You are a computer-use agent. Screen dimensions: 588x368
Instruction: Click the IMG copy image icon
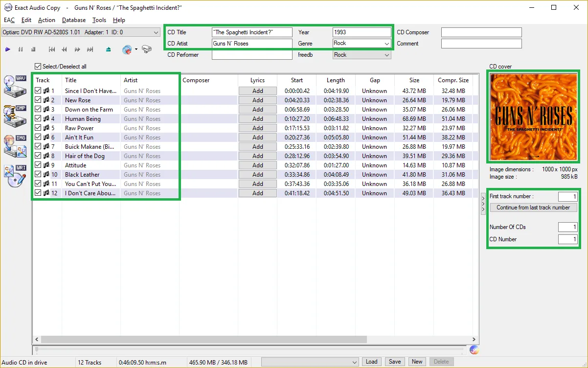tap(15, 146)
